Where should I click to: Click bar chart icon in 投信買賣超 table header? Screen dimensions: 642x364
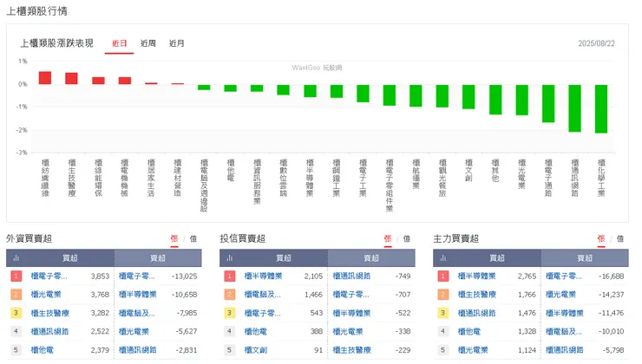pyautogui.click(x=230, y=258)
